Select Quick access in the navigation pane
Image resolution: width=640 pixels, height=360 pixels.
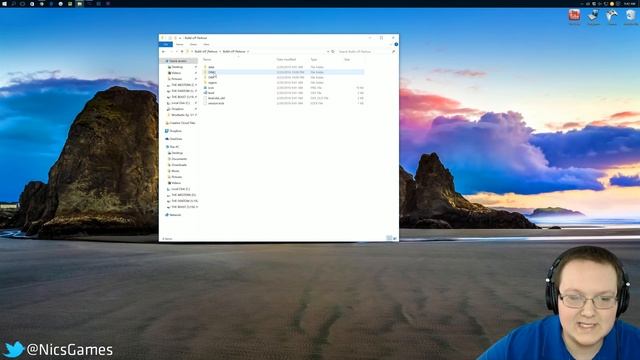(178, 61)
